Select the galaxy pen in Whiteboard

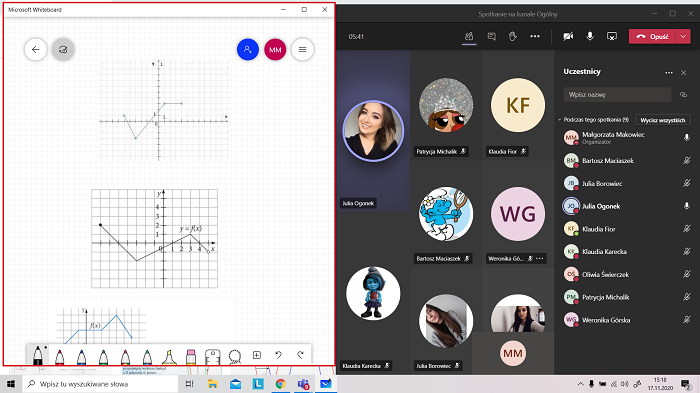(x=147, y=357)
